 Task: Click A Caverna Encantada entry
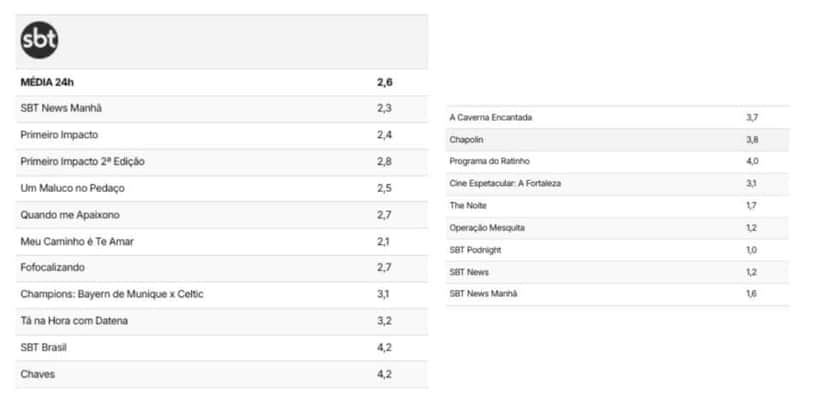(x=618, y=118)
